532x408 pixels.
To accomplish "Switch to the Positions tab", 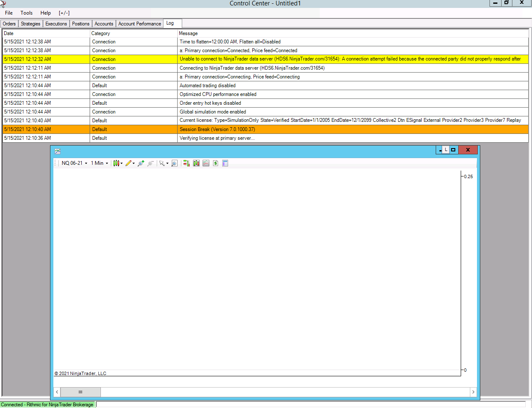I will pyautogui.click(x=81, y=24).
